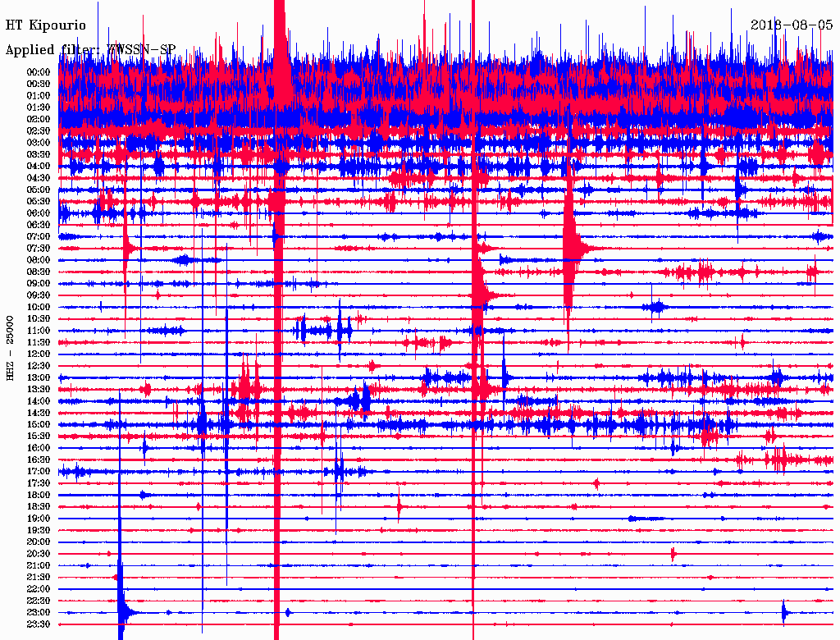This screenshot has height=640, width=840.
Task: Select the 09:00 time label
Action: [x=39, y=284]
